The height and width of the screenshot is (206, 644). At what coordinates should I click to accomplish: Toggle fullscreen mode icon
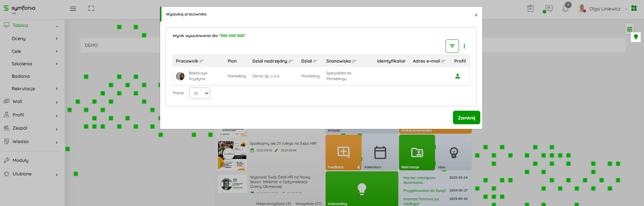pos(91,9)
